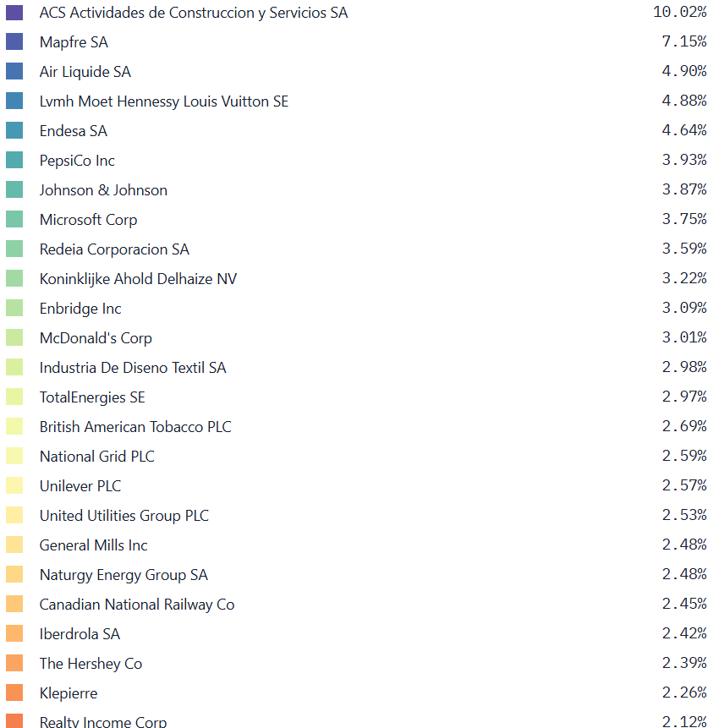Click the Naturgy Energy Group swatch
Viewport: 708px width, 728px height.
14,575
